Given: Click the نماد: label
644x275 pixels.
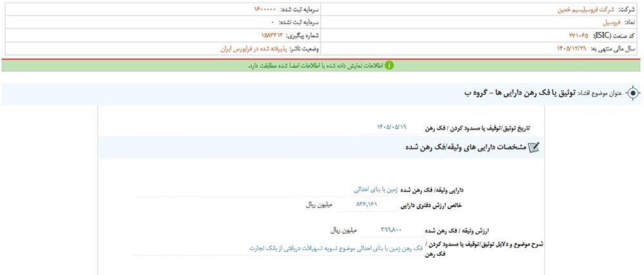Looking at the screenshot, I should pos(630,22).
